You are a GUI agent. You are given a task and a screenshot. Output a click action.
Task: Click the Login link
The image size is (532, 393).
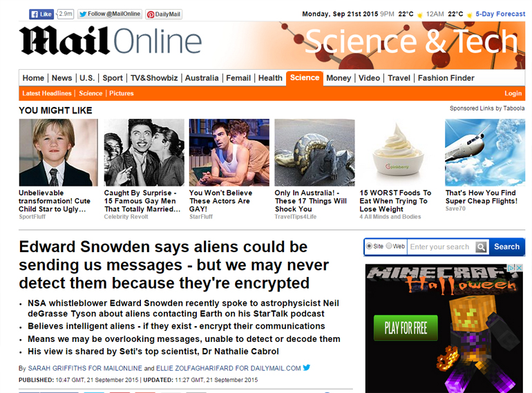click(513, 93)
